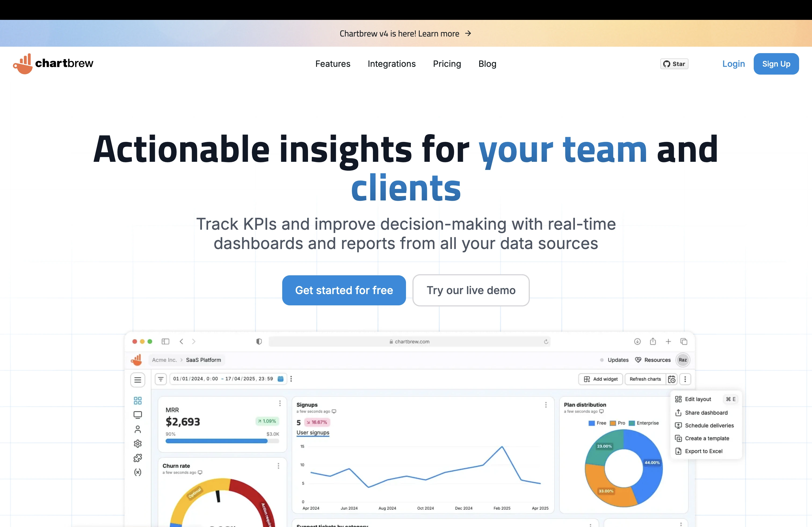Image resolution: width=812 pixels, height=527 pixels.
Task: Click Refresh charts
Action: pos(645,379)
